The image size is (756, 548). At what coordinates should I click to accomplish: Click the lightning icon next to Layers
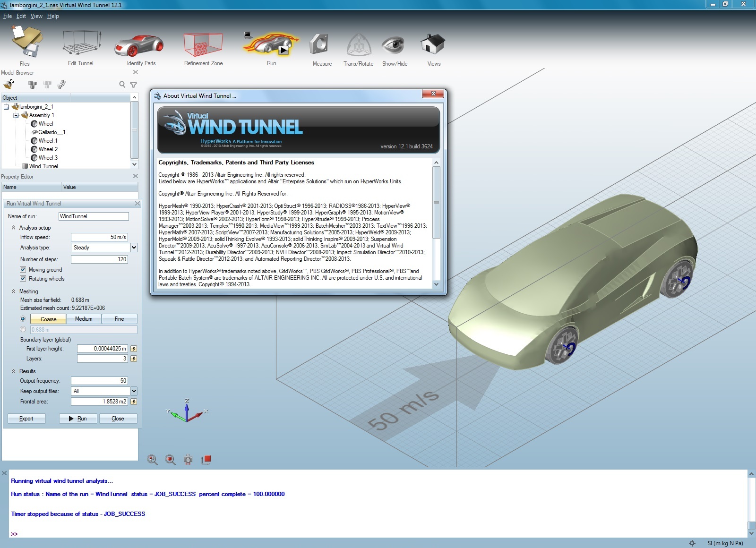pos(134,359)
